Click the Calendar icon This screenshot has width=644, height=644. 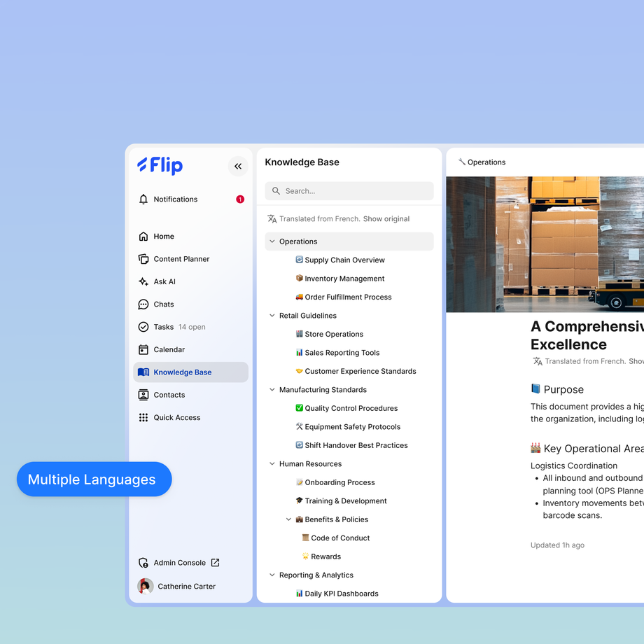click(143, 349)
